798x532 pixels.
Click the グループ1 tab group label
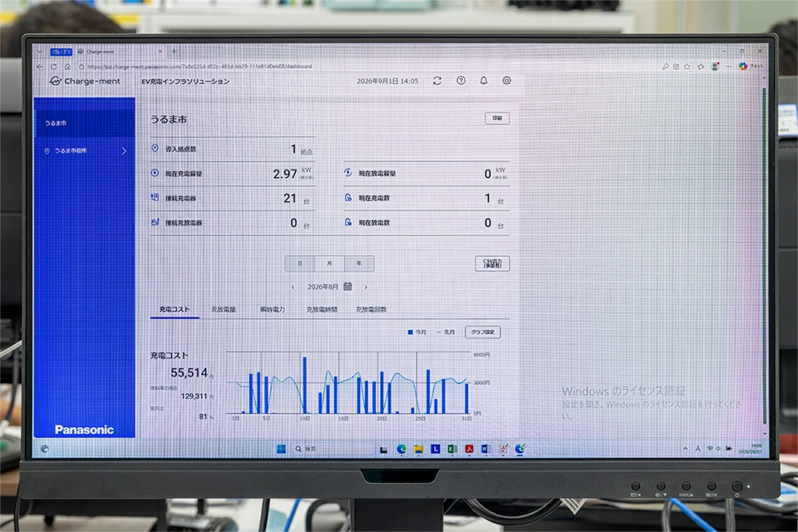[62, 52]
